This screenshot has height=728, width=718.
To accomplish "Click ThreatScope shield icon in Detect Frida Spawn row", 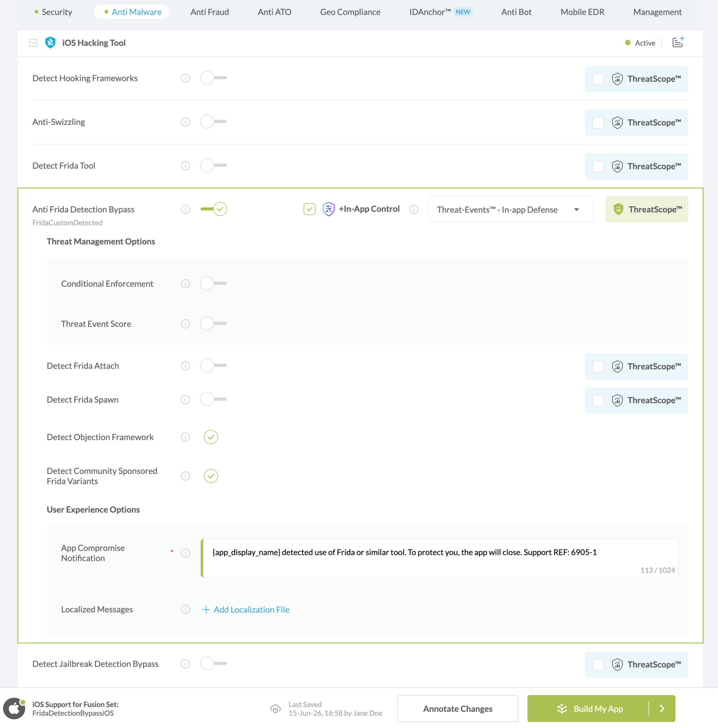I will coord(617,400).
